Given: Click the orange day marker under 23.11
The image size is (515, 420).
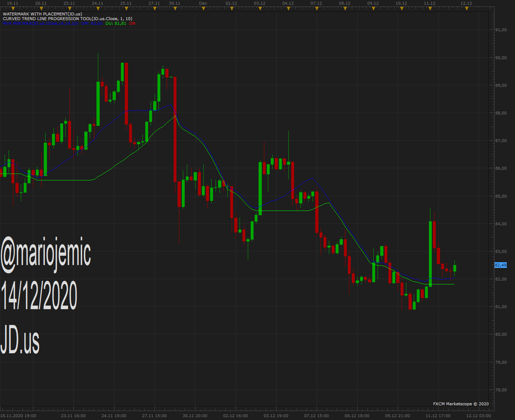Looking at the screenshot, I should coord(70,9).
